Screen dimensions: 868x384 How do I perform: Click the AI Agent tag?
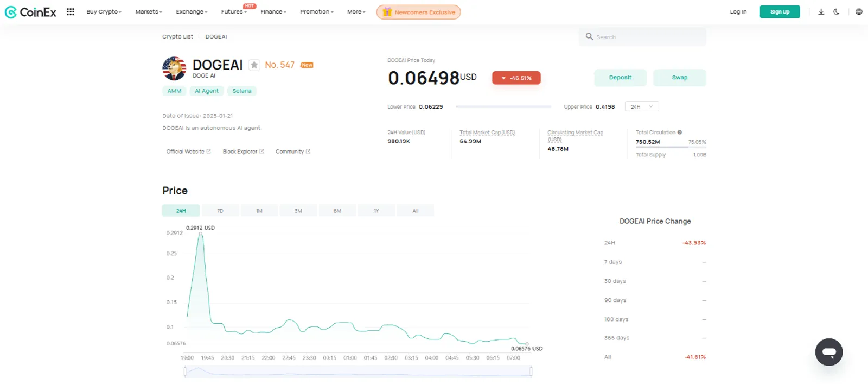point(207,91)
